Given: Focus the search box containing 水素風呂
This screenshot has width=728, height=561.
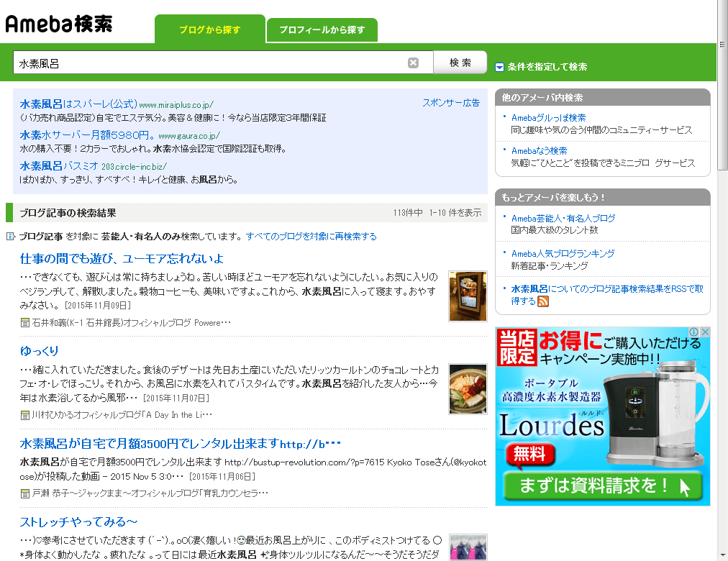Looking at the screenshot, I should (211, 63).
